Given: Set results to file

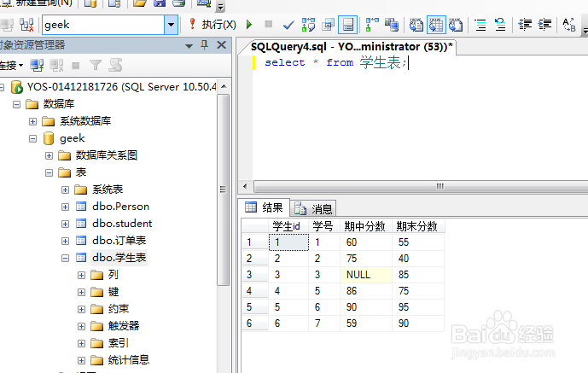Looking at the screenshot, I should tap(456, 25).
